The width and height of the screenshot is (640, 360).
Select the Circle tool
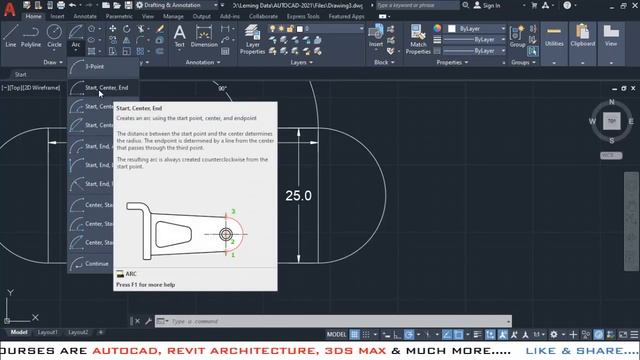[x=54, y=36]
